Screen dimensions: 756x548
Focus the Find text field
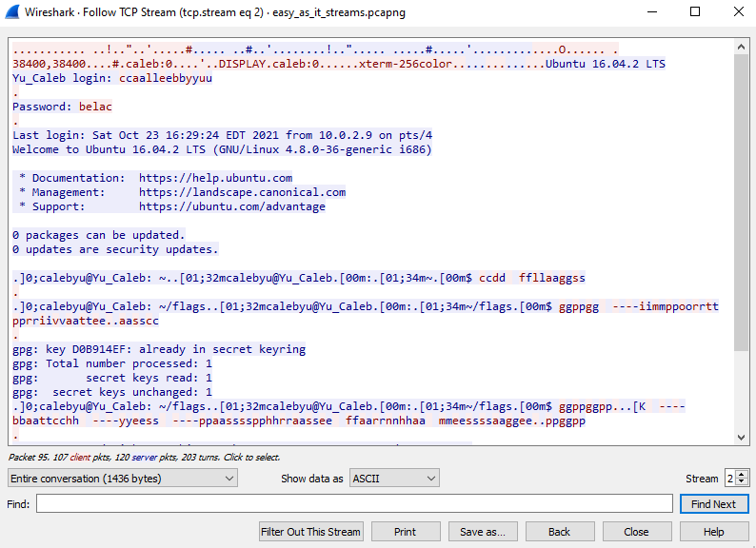point(354,503)
